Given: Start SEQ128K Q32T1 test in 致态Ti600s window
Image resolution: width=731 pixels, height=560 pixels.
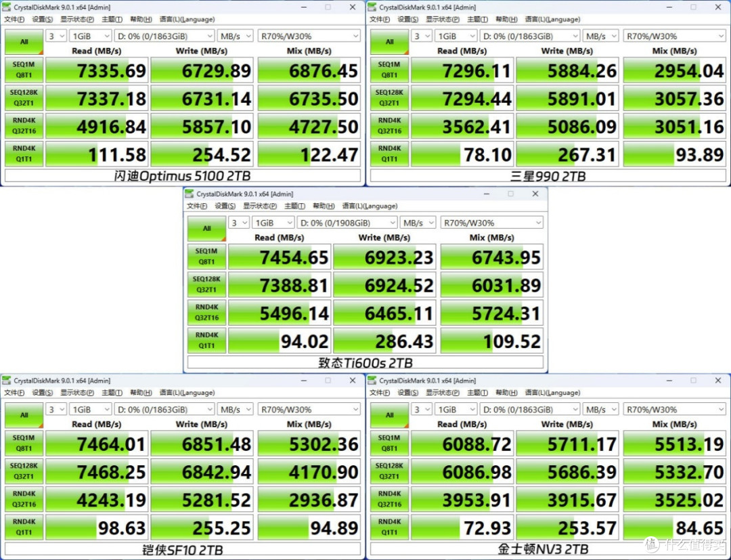Looking at the screenshot, I should pyautogui.click(x=207, y=284).
